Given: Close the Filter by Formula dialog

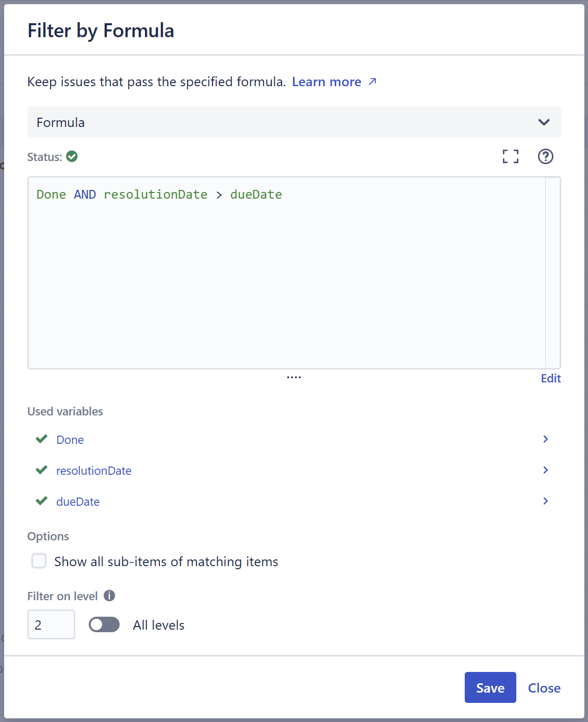Looking at the screenshot, I should (x=544, y=687).
